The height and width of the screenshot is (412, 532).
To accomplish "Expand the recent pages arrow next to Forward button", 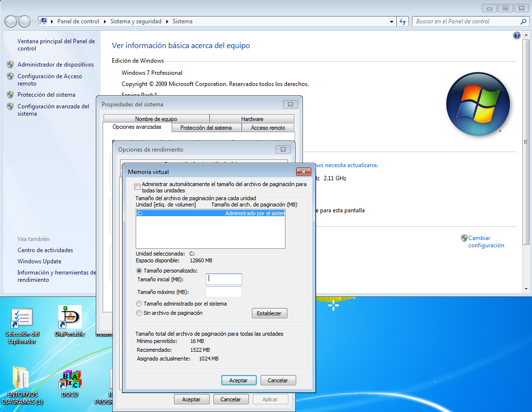I will 34,22.
